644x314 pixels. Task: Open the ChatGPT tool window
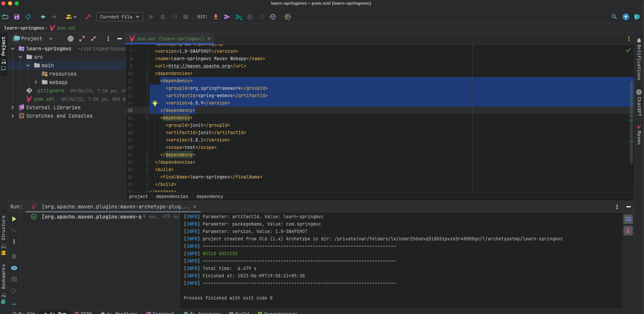[639, 103]
